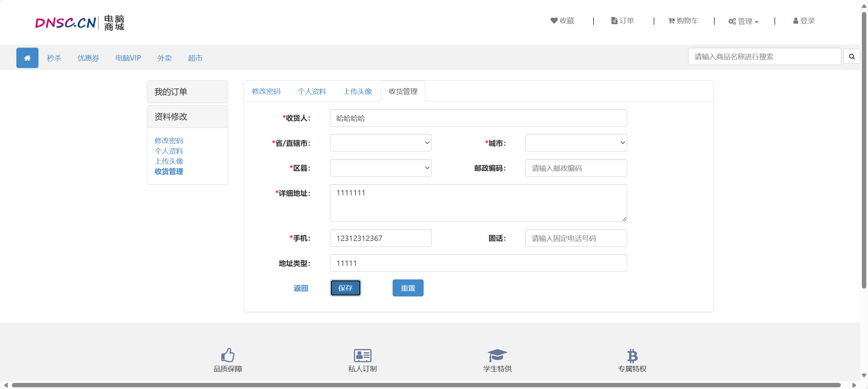
Task: Click the ID card private customization icon
Action: pos(362,355)
